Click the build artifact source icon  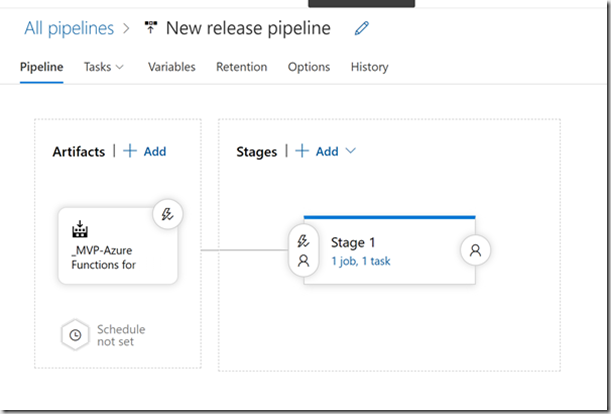tap(80, 229)
